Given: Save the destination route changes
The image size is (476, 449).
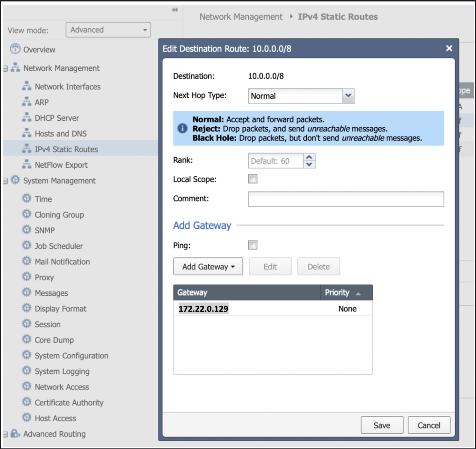Looking at the screenshot, I should click(382, 425).
